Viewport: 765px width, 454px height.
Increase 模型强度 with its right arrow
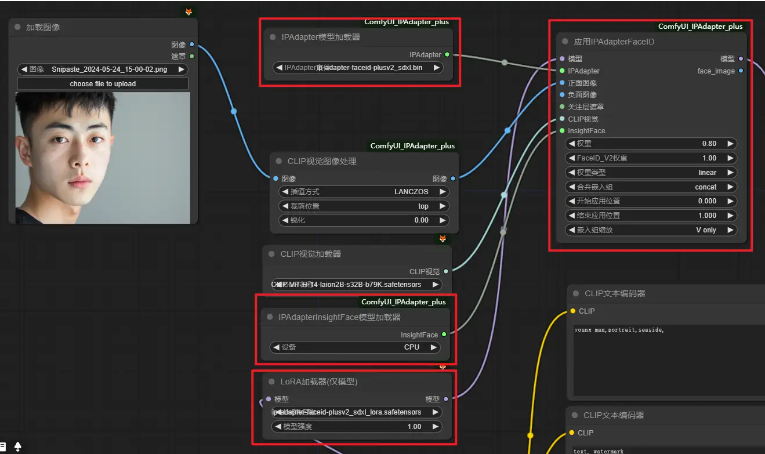tap(435, 426)
